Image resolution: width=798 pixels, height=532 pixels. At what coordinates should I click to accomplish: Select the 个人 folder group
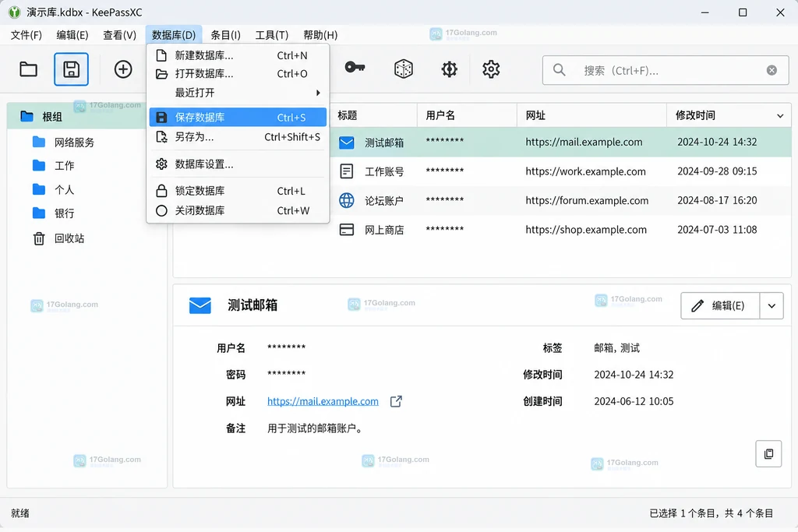pyautogui.click(x=54, y=189)
